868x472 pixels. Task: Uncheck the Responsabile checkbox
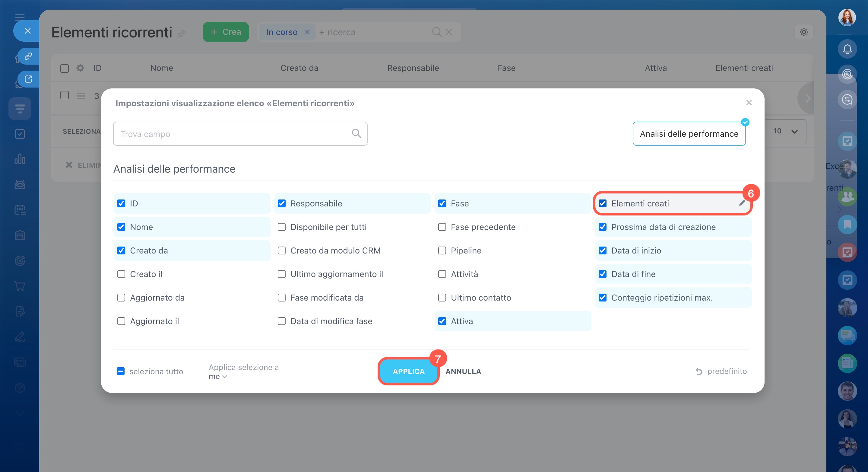(x=281, y=203)
